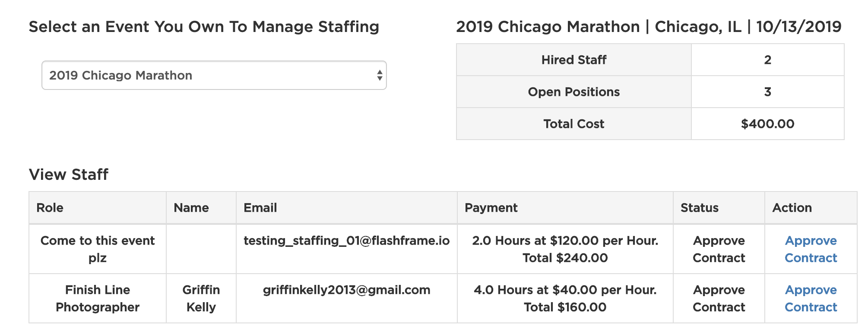Click the View Staff heading
Screen dimensions: 868x332
69,175
